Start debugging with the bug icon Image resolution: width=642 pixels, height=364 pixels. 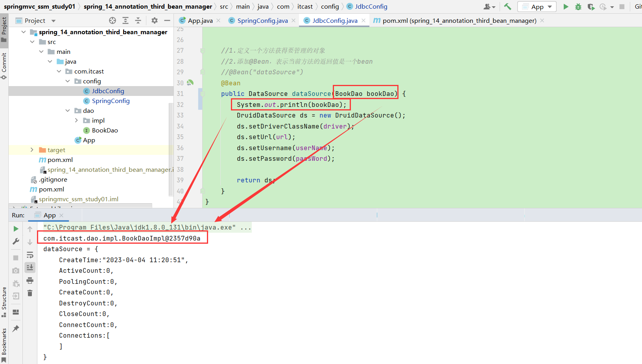578,7
